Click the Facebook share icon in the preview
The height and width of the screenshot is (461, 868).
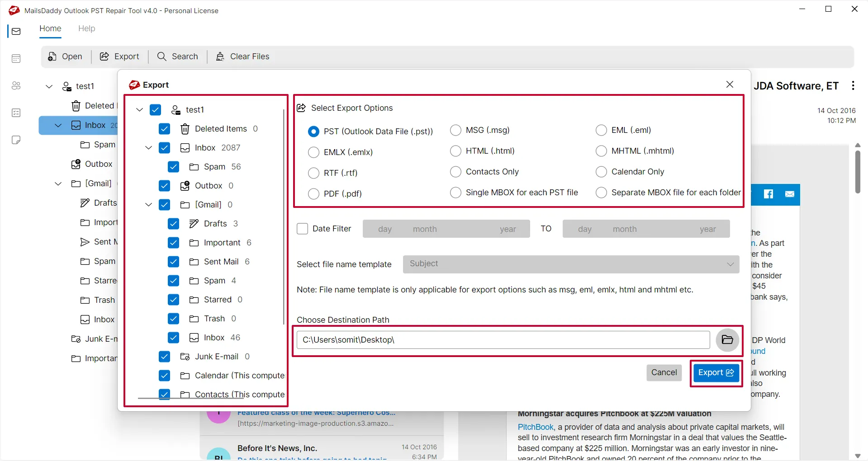(768, 194)
